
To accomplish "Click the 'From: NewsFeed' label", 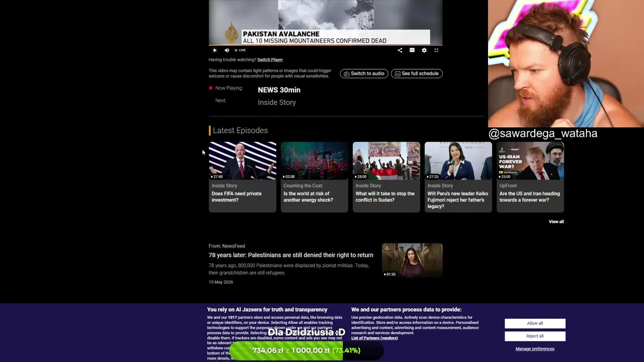I will click(x=227, y=246).
